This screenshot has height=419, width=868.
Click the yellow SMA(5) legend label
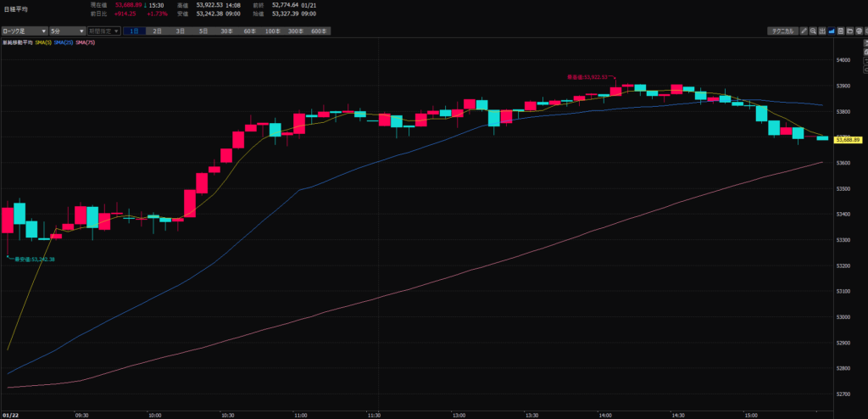coord(43,42)
